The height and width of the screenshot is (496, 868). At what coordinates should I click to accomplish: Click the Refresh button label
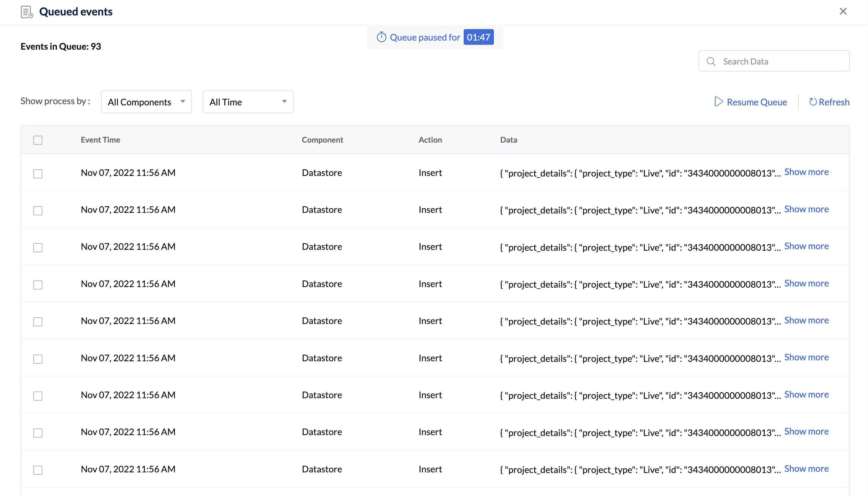click(834, 102)
